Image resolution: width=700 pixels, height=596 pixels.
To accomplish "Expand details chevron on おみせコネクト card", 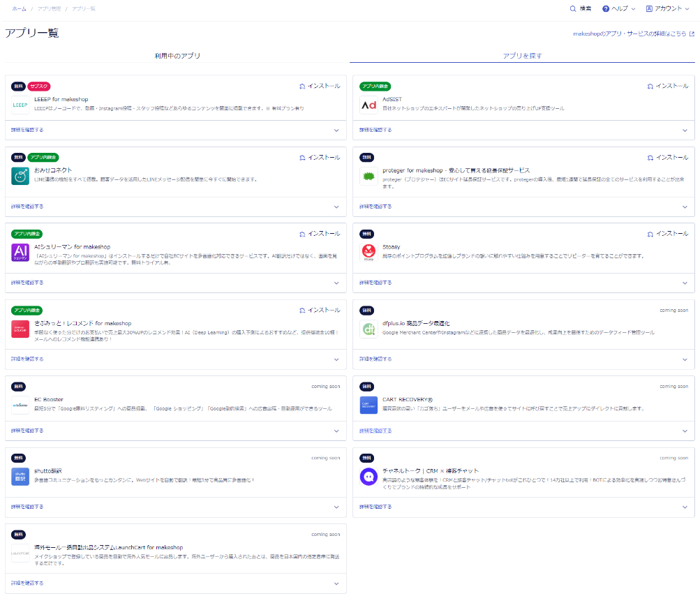I will [336, 207].
